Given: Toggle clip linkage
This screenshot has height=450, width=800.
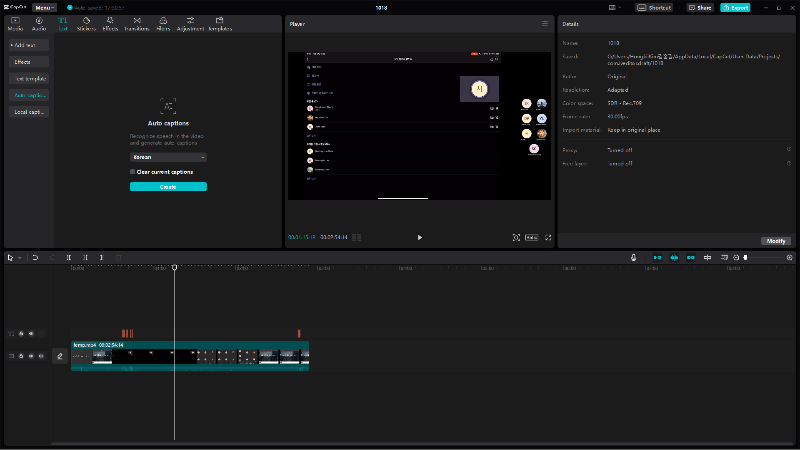Looking at the screenshot, I should 691,258.
